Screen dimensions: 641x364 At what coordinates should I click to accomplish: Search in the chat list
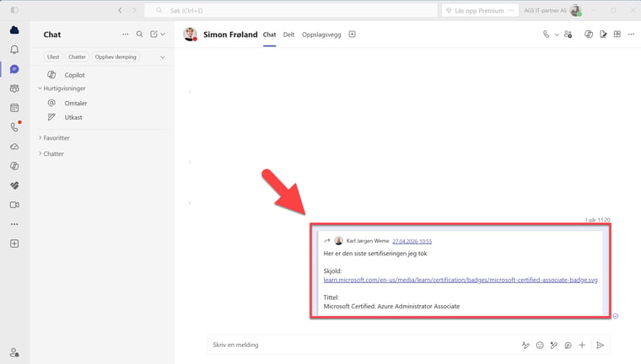(139, 35)
